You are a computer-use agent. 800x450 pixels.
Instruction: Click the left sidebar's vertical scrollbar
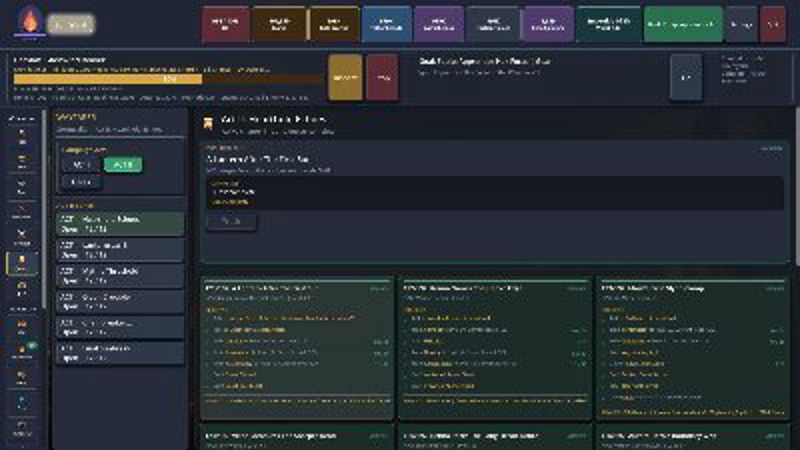coord(44,209)
